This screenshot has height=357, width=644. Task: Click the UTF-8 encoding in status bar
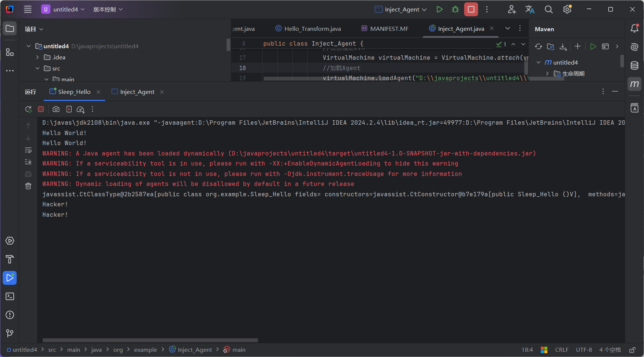(x=584, y=350)
